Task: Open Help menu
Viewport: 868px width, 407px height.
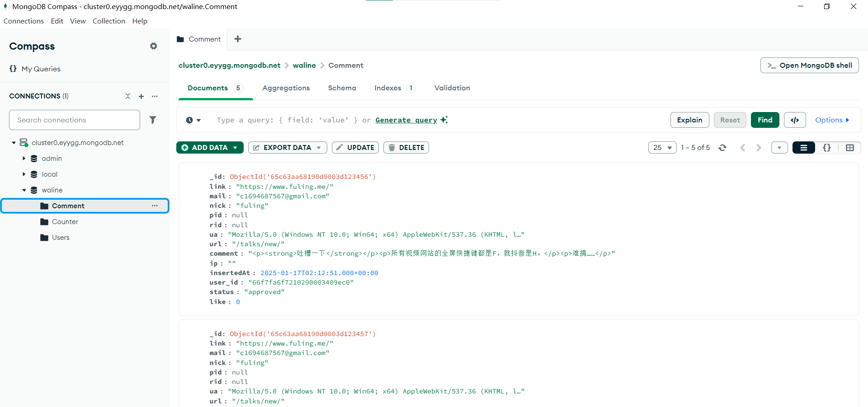Action: pyautogui.click(x=140, y=21)
